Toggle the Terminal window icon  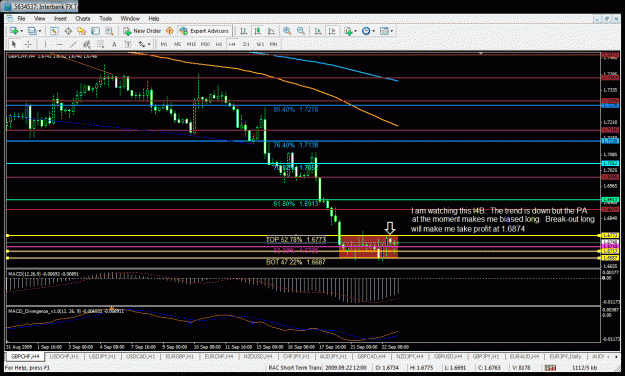95,31
